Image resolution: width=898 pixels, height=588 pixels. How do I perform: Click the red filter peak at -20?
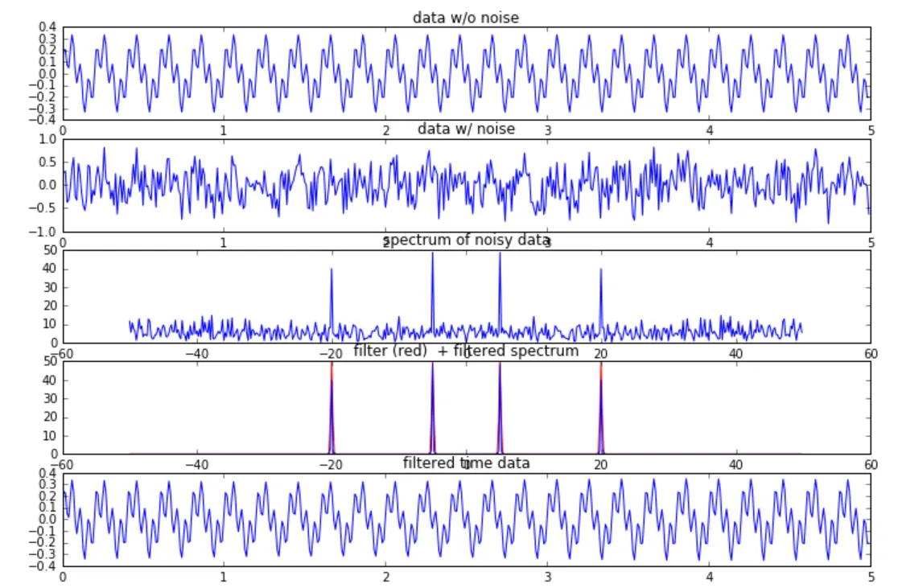(331, 408)
